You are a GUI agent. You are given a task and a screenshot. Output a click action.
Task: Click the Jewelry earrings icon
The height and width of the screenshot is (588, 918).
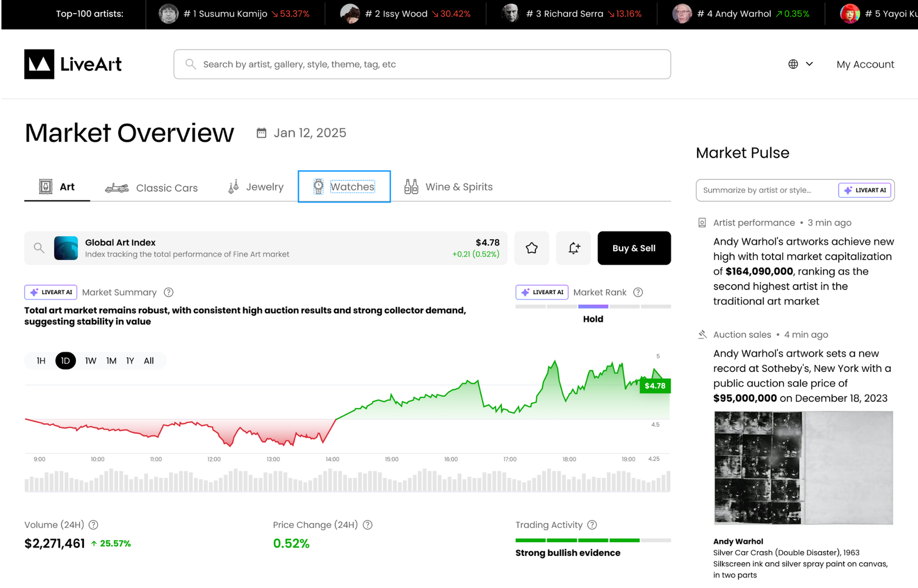(x=233, y=187)
